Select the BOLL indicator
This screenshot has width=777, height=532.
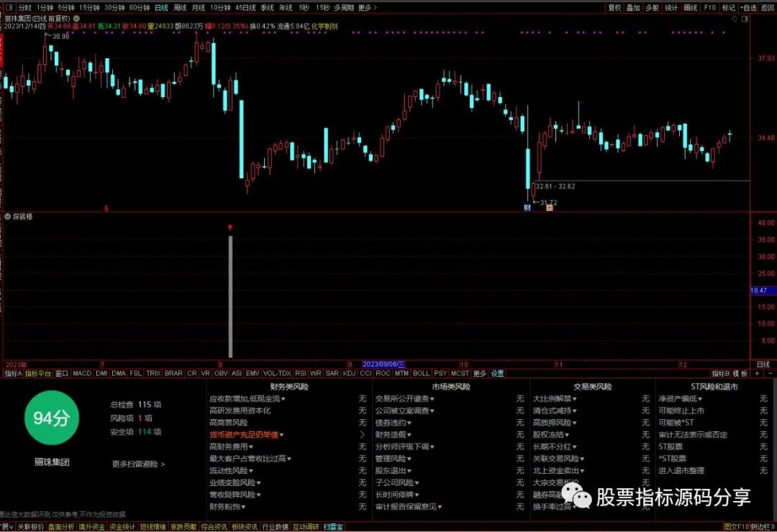[421, 374]
